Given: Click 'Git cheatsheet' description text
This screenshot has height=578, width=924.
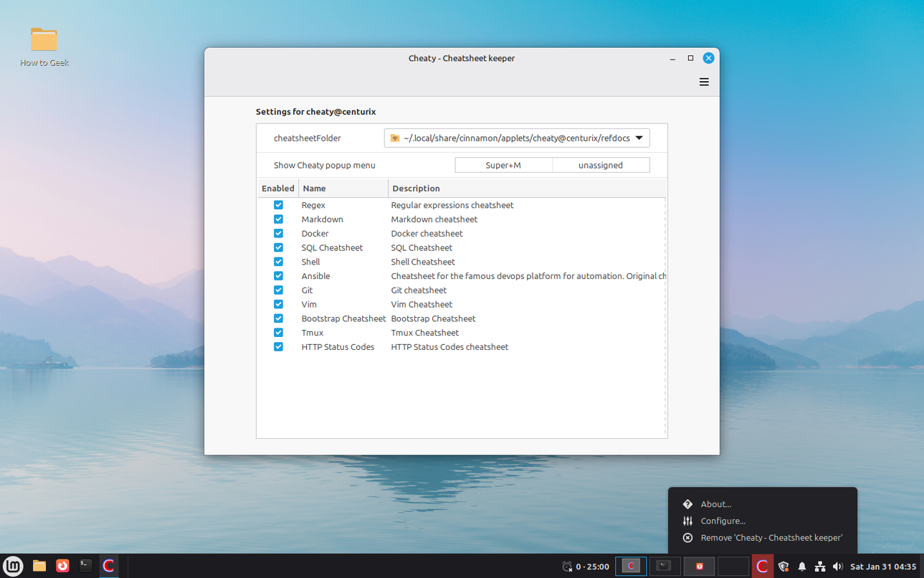Looking at the screenshot, I should (x=419, y=290).
